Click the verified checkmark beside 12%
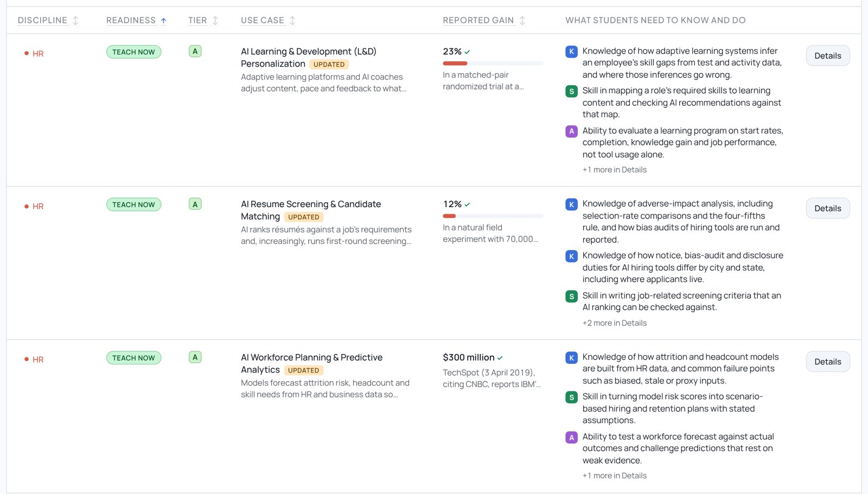868x494 pixels. 467,204
